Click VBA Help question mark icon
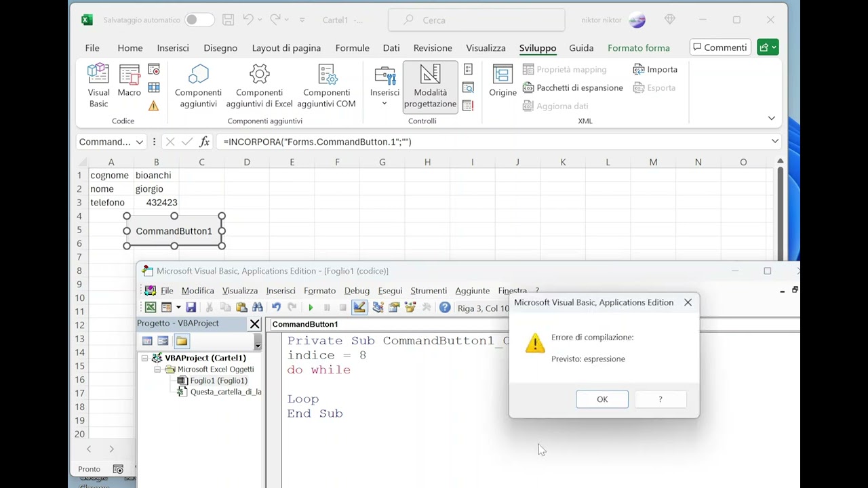The image size is (868, 488). click(x=445, y=308)
